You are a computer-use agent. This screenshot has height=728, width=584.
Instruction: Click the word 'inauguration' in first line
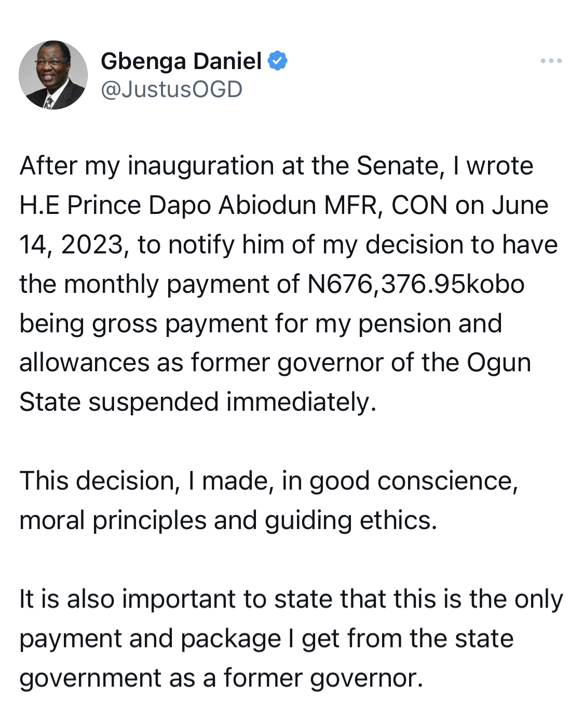tap(201, 166)
